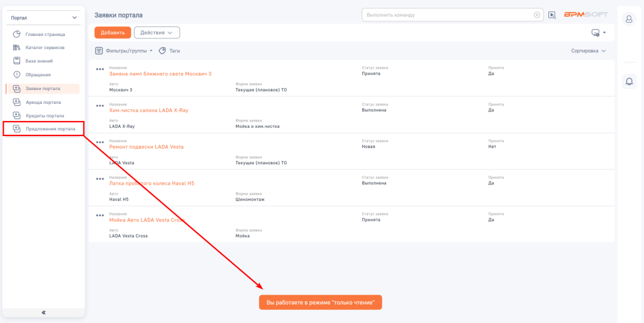This screenshot has width=644, height=323.
Task: Open Предложения портала section
Action: coord(50,129)
